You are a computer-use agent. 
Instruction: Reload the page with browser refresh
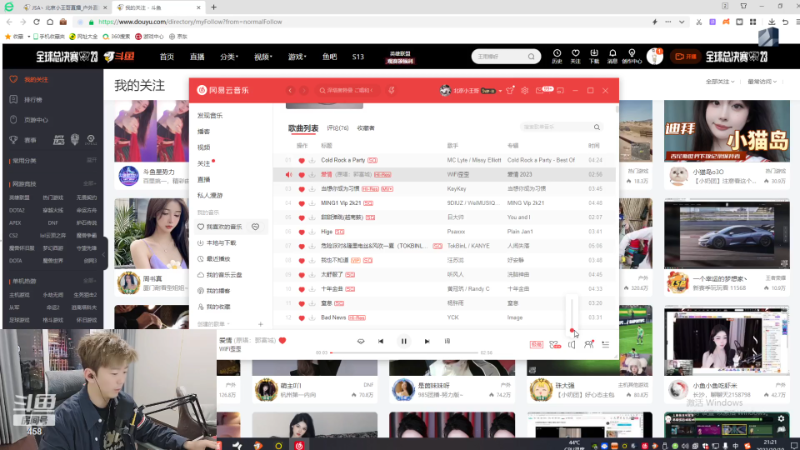pos(36,22)
